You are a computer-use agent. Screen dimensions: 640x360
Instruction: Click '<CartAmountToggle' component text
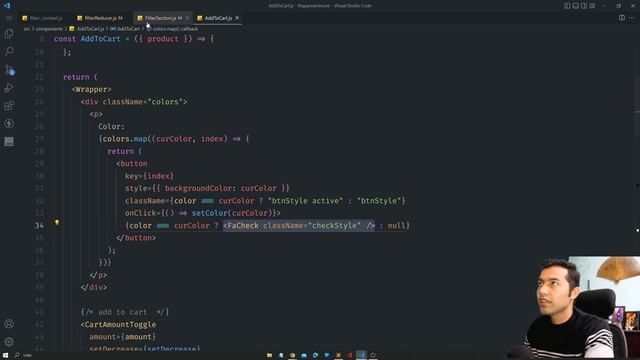pos(118,324)
